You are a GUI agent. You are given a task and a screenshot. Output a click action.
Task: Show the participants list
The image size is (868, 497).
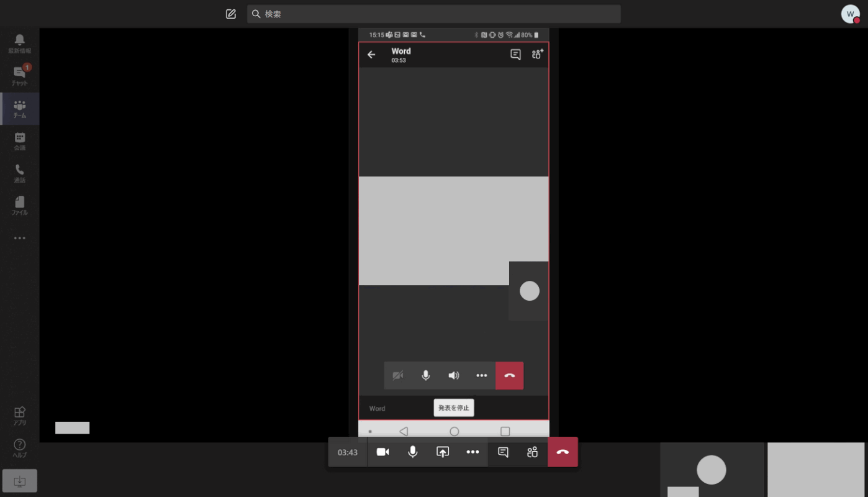tap(531, 452)
